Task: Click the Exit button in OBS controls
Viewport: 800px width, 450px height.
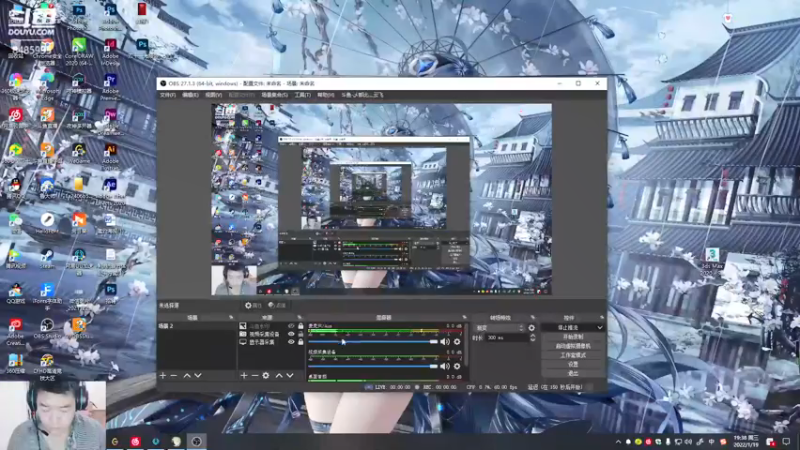Action: (x=573, y=373)
